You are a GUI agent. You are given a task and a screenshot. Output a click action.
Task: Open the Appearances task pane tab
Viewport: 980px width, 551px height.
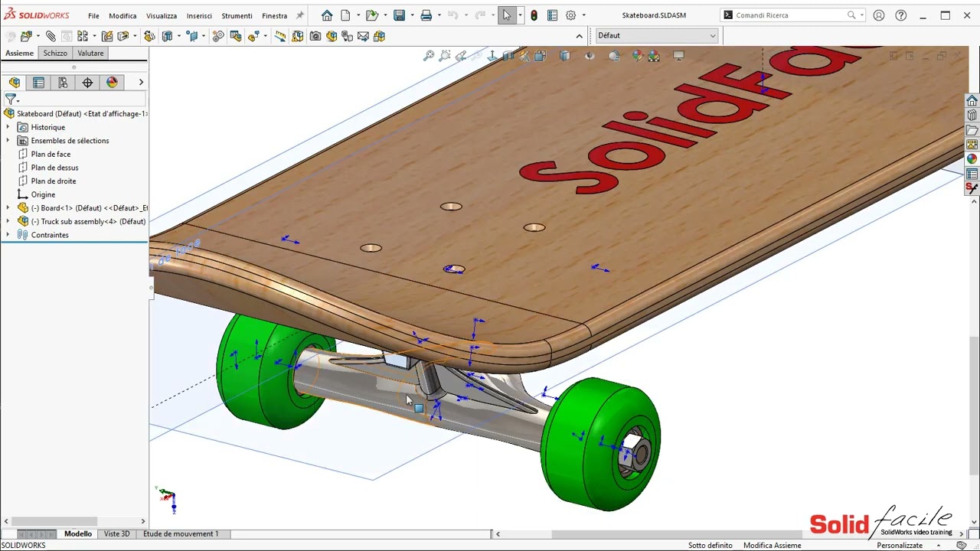pos(972,159)
